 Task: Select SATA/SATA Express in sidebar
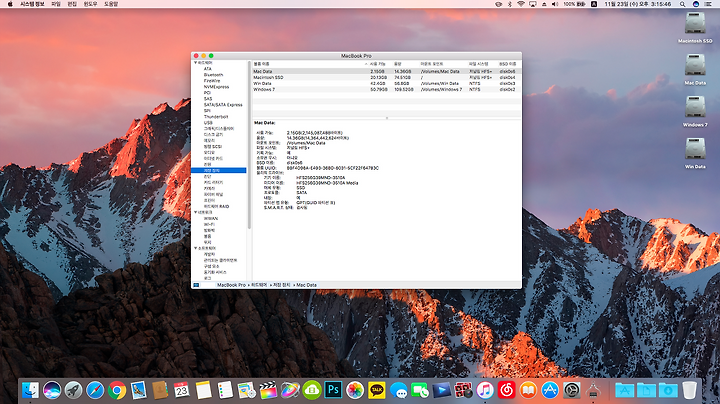(x=223, y=105)
